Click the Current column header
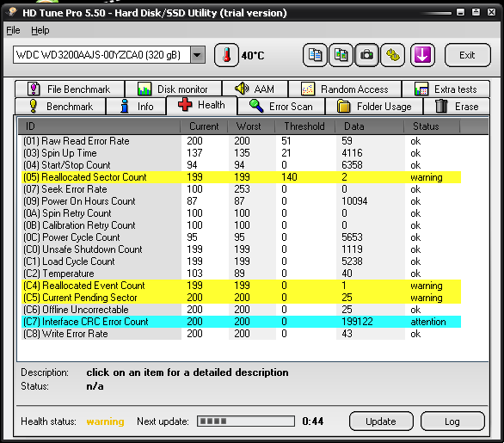The width and height of the screenshot is (504, 443). pos(204,126)
